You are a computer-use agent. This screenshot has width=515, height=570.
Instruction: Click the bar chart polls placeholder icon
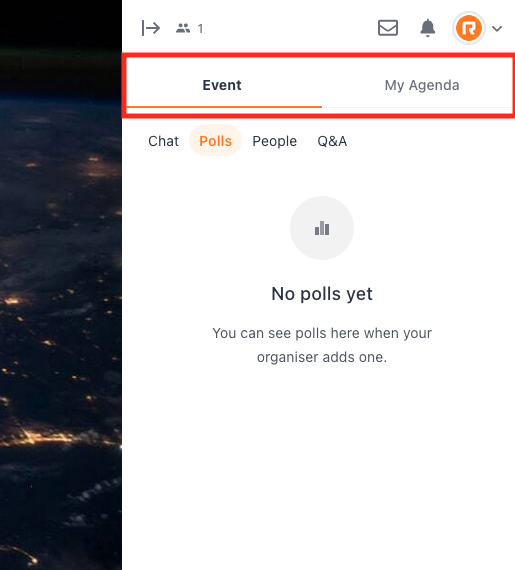tap(322, 228)
